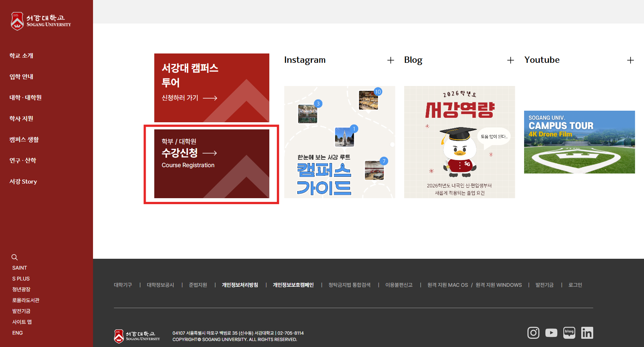The image size is (644, 347).
Task: Open the YouTube icon in footer
Action: click(x=551, y=333)
